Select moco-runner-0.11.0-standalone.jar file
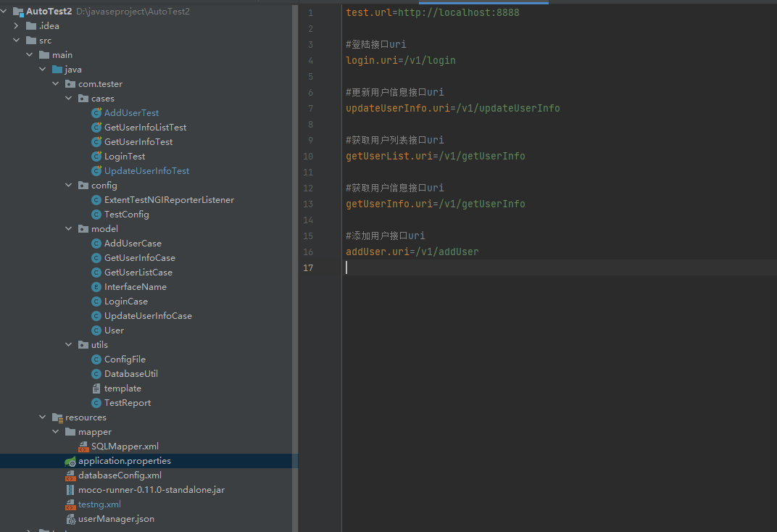 [151, 490]
